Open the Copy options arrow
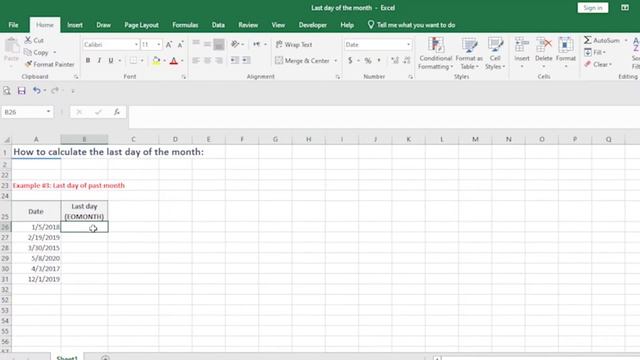 pos(55,52)
